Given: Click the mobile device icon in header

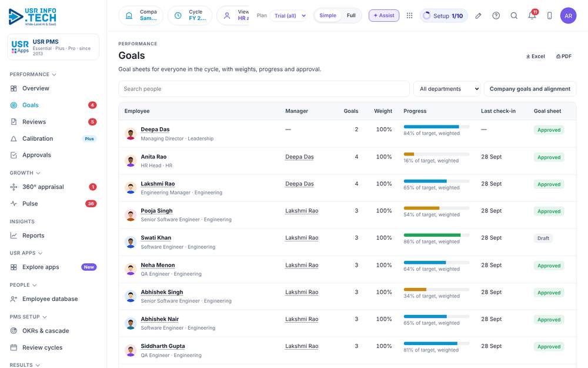Looking at the screenshot, I should tap(549, 15).
